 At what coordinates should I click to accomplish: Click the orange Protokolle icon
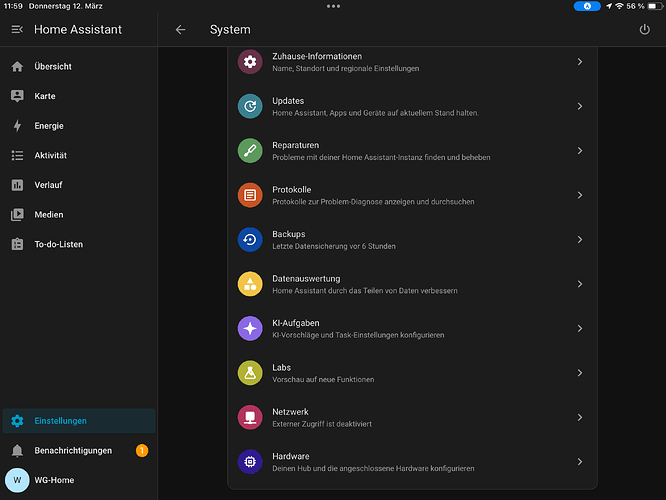point(250,195)
